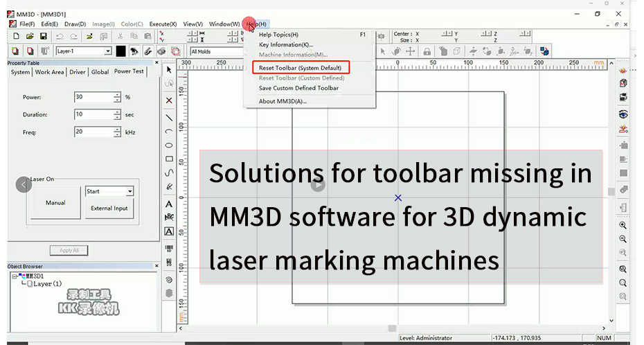Choose Save Custom Defined Toolbar
The width and height of the screenshot is (644, 345).
298,88
